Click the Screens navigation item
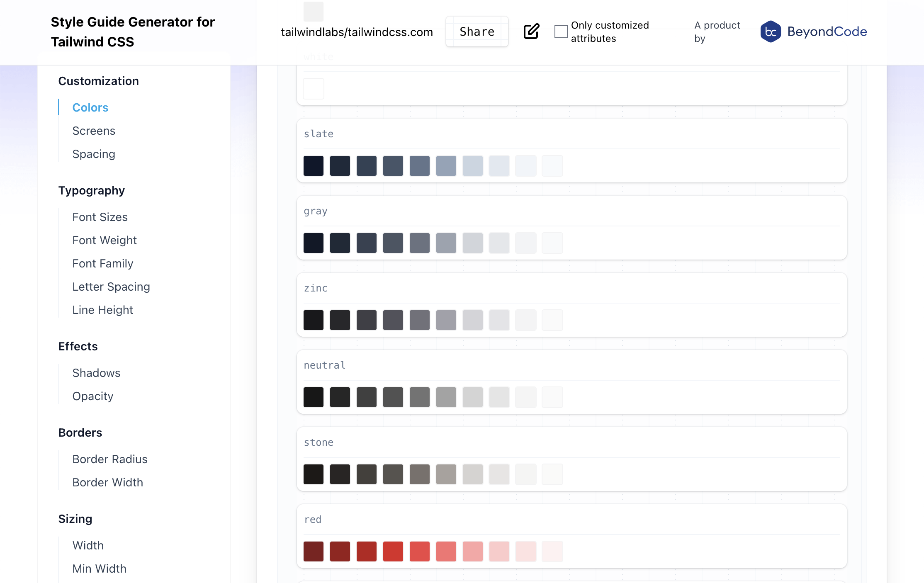This screenshot has height=583, width=924. coord(94,130)
